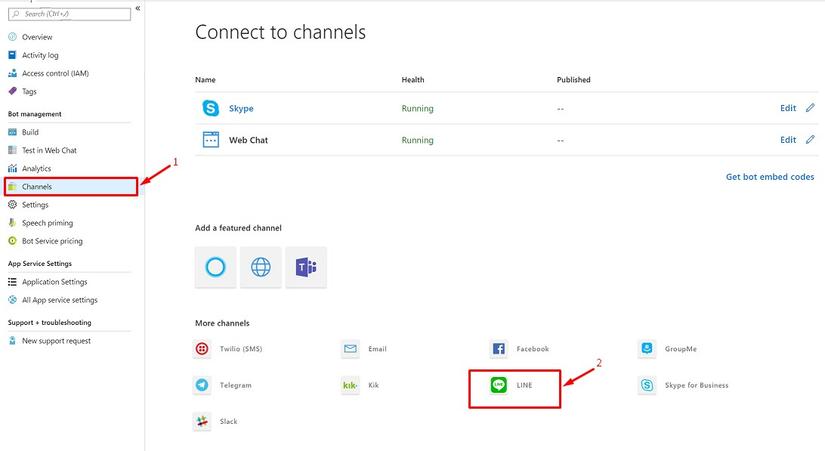825x451 pixels.
Task: Edit the Web Chat channel
Action: [788, 139]
